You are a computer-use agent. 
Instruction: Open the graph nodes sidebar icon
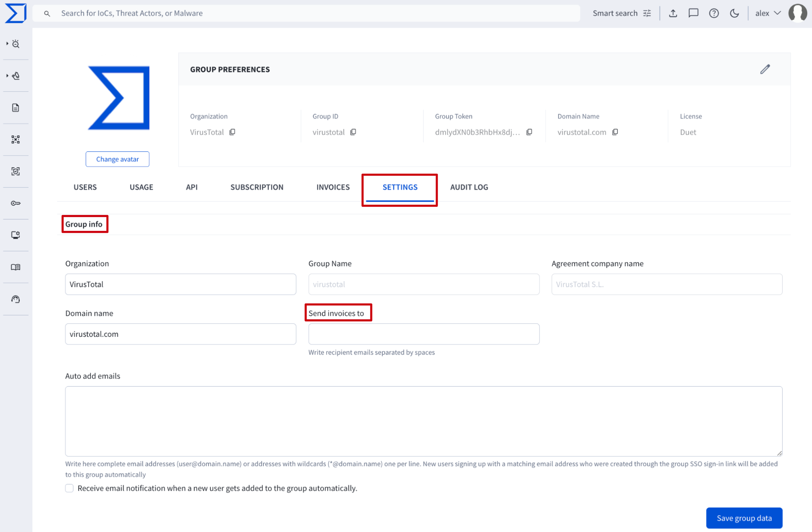16,140
